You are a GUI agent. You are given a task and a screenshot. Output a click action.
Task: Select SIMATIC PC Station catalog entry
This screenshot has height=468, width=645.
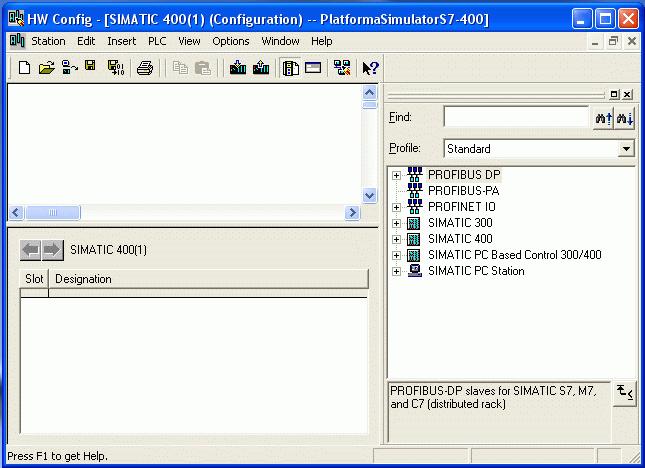(476, 271)
